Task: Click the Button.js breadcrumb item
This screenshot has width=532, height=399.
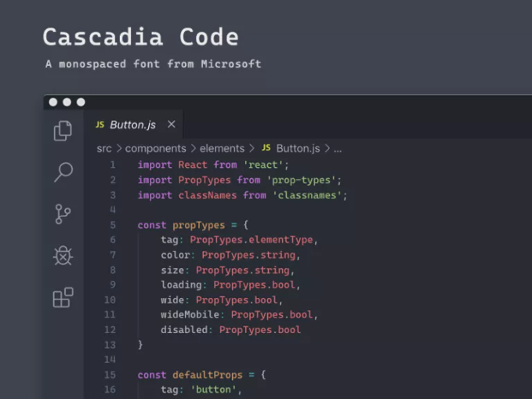Action: click(x=298, y=148)
